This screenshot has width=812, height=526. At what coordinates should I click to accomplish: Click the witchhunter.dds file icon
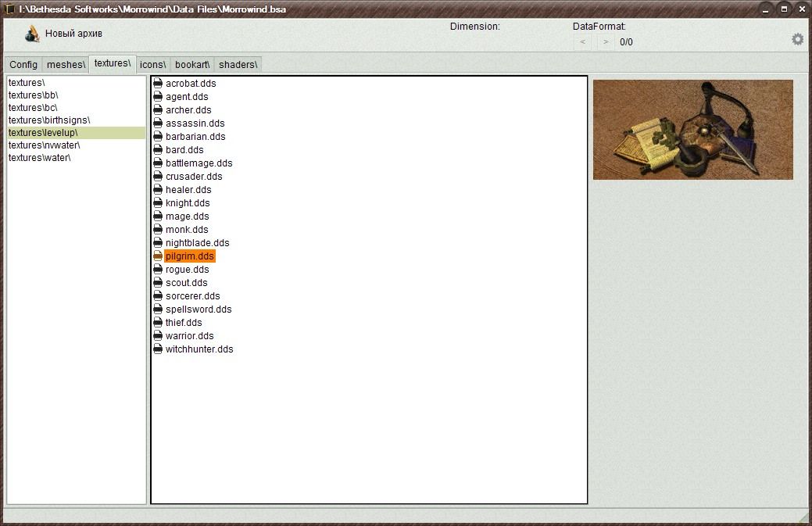[158, 349]
